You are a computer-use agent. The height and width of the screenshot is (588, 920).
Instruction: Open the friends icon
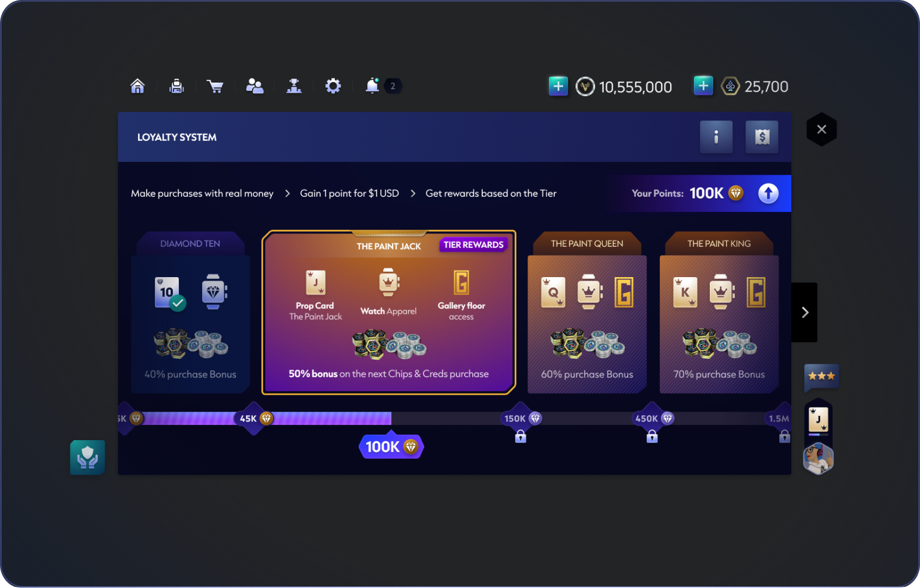pyautogui.click(x=254, y=86)
